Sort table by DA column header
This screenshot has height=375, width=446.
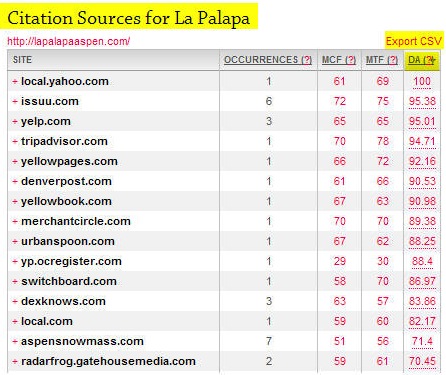(414, 60)
